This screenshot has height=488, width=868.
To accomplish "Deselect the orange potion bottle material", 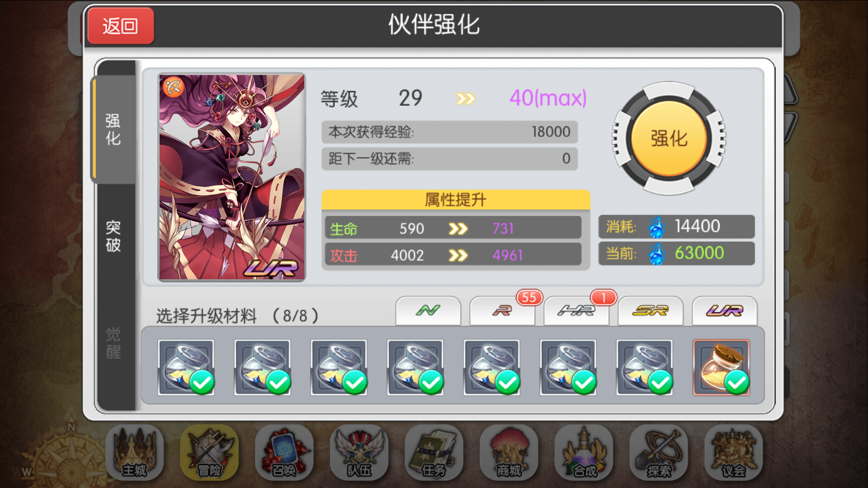I will 721,367.
